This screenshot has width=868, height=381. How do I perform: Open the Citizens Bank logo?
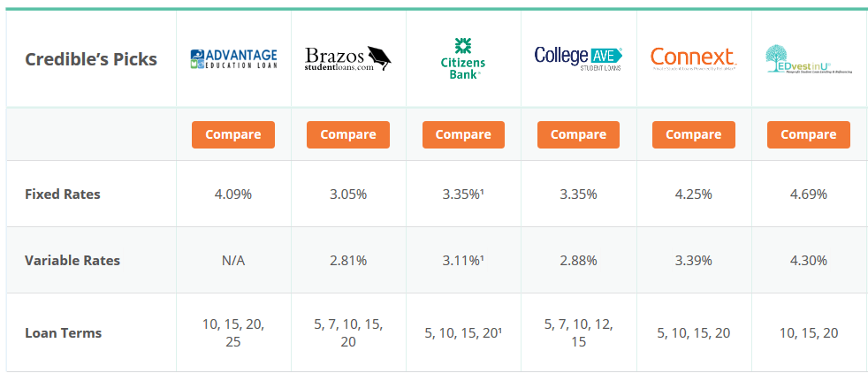(x=463, y=58)
